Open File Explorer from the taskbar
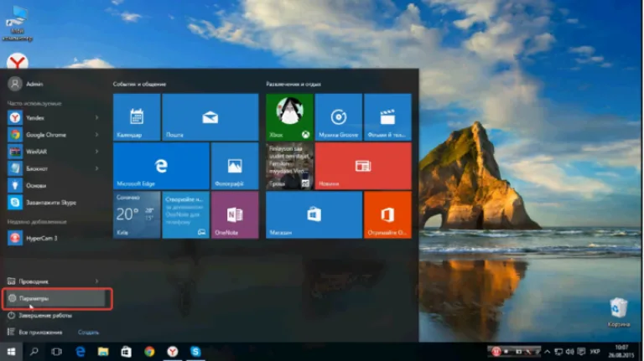 (103, 352)
